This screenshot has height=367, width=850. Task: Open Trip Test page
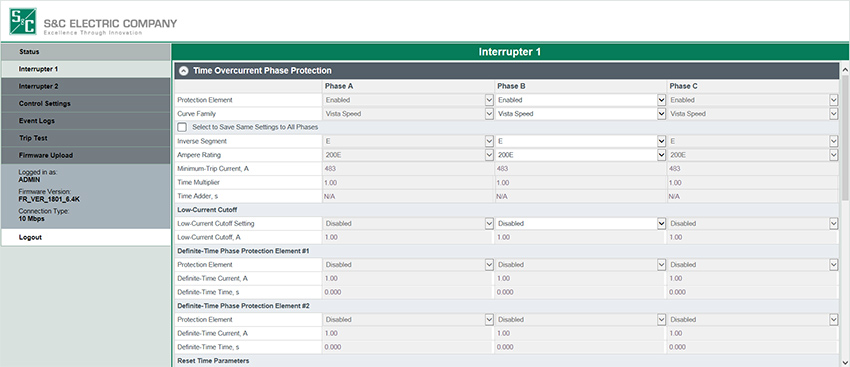pos(86,138)
